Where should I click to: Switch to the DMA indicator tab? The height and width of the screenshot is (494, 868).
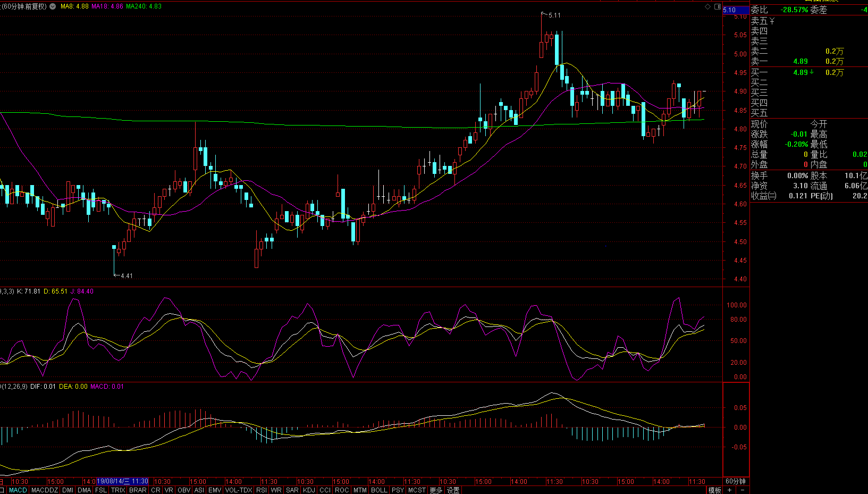pos(84,490)
